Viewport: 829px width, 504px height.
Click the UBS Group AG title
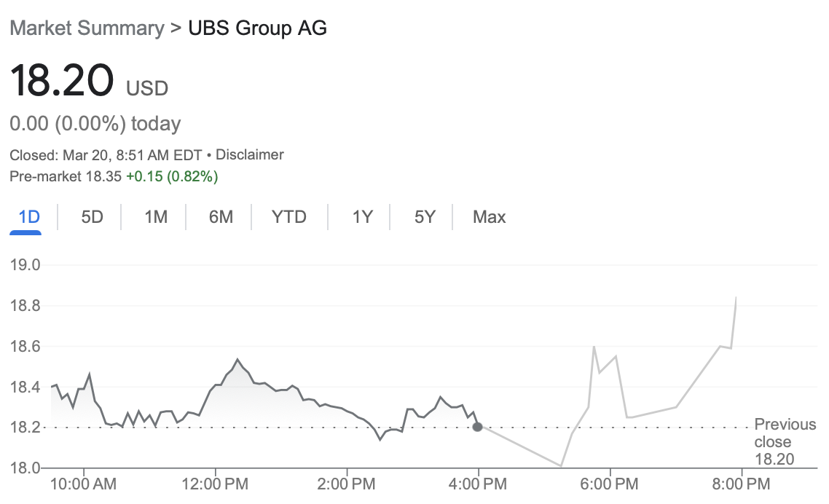coord(257,28)
